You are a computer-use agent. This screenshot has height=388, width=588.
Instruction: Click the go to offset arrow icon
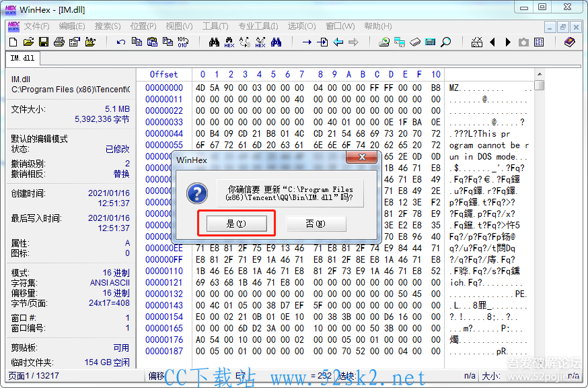click(x=307, y=42)
